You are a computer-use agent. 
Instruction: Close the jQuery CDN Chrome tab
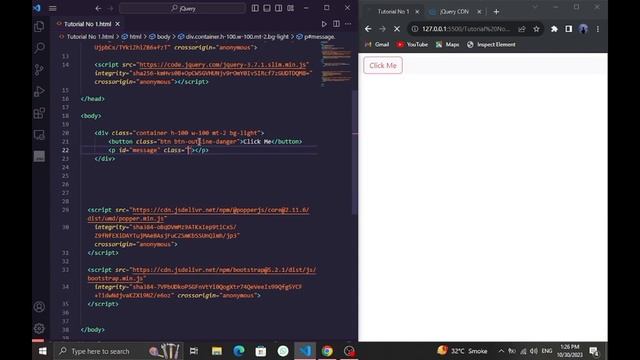click(479, 11)
